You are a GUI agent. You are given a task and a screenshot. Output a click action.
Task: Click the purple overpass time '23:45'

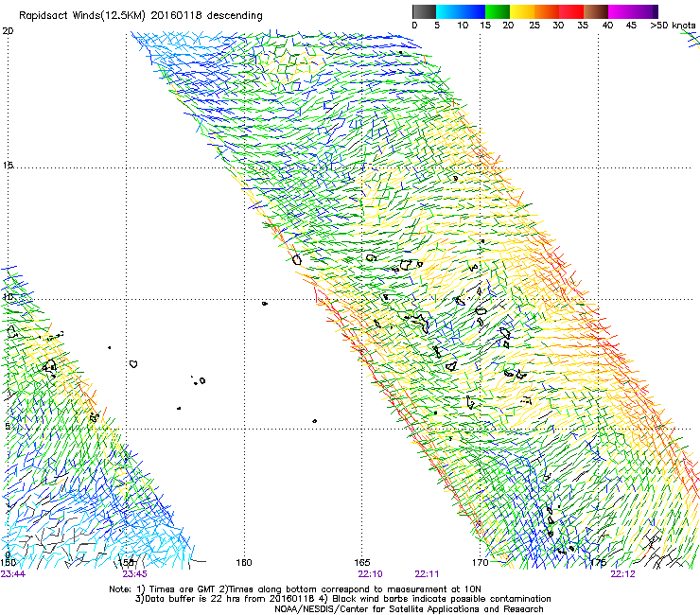(x=134, y=574)
